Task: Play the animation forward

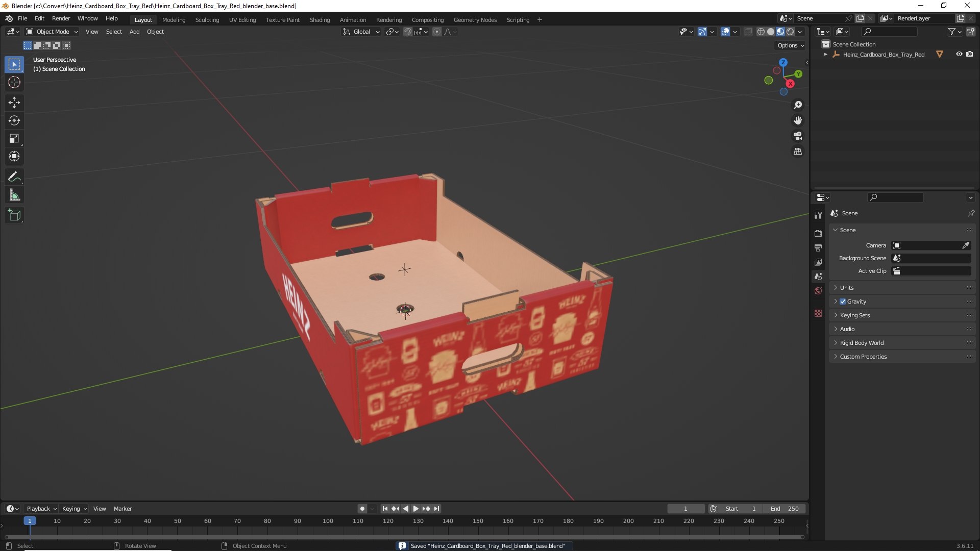Action: [415, 509]
